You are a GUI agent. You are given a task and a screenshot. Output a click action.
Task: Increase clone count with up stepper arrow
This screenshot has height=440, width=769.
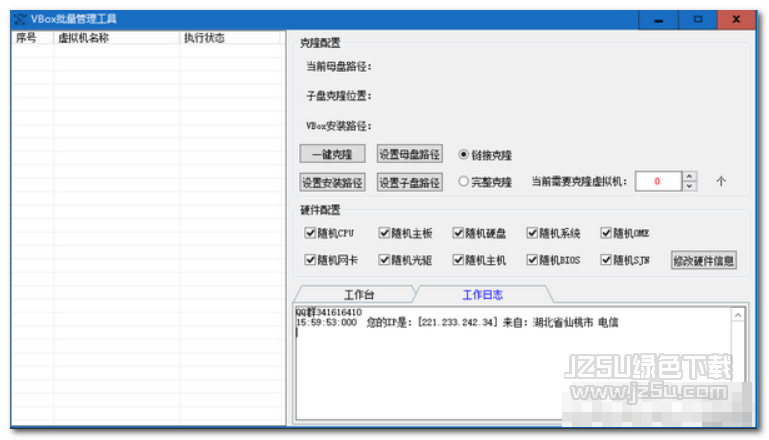[690, 177]
